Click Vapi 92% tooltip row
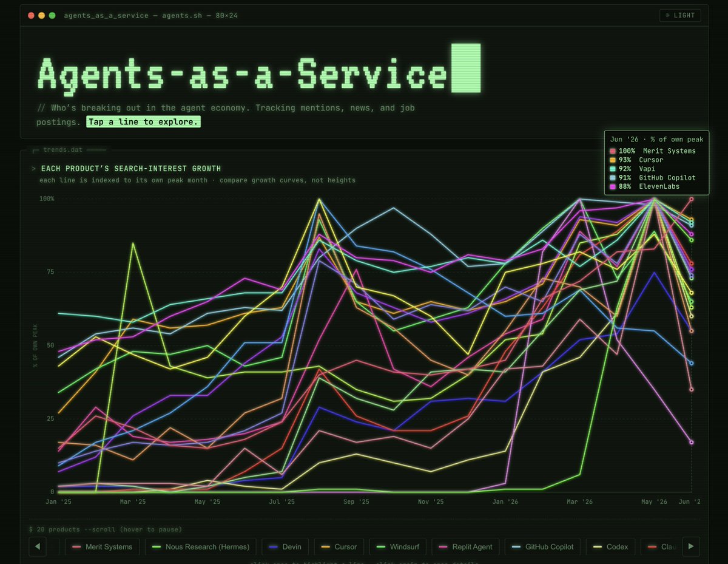 (x=656, y=169)
